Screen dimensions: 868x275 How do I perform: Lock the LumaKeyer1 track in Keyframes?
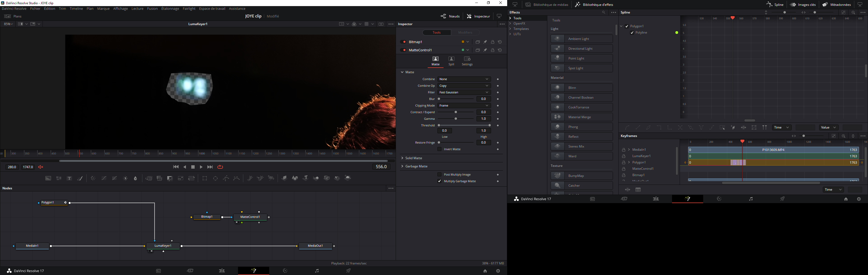pos(624,156)
